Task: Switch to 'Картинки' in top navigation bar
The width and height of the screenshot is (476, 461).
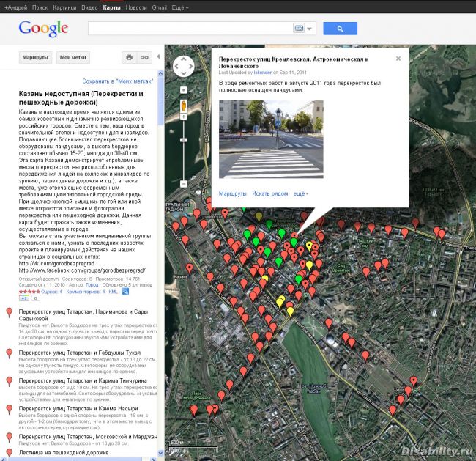Action: 64,7
